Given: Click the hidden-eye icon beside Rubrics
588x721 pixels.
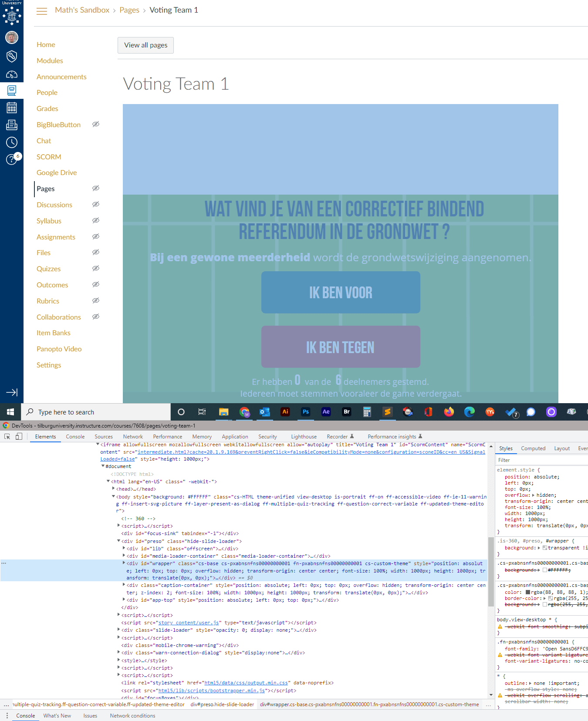Looking at the screenshot, I should click(96, 301).
